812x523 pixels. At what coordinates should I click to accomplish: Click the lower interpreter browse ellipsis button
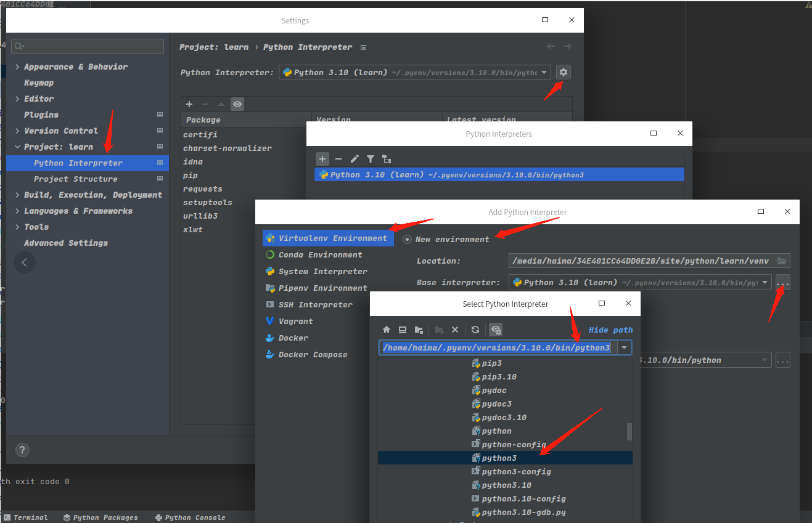coord(783,360)
